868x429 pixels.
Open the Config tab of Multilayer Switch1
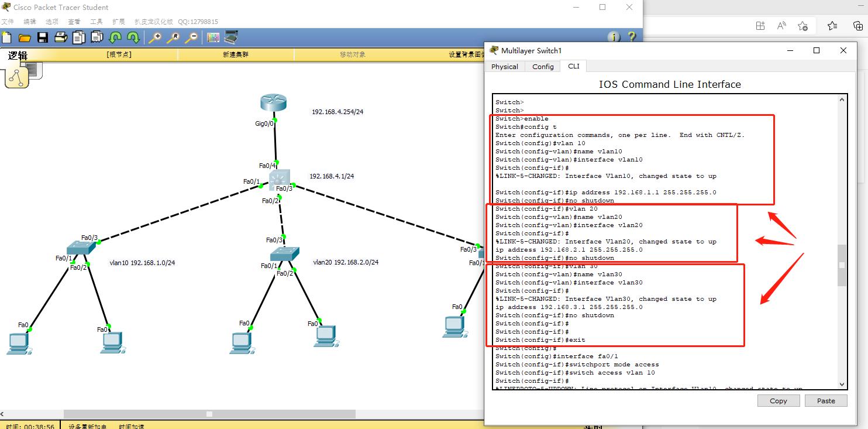point(542,66)
